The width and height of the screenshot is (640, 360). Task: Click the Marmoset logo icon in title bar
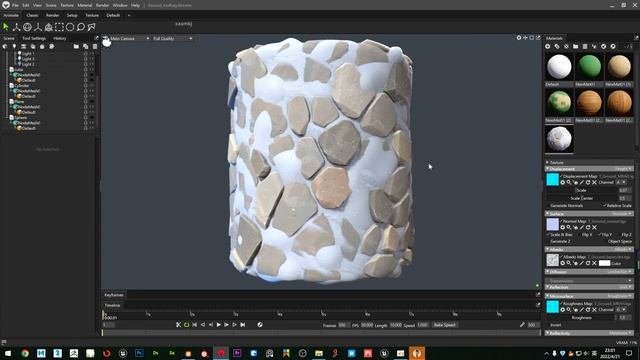(x=6, y=5)
